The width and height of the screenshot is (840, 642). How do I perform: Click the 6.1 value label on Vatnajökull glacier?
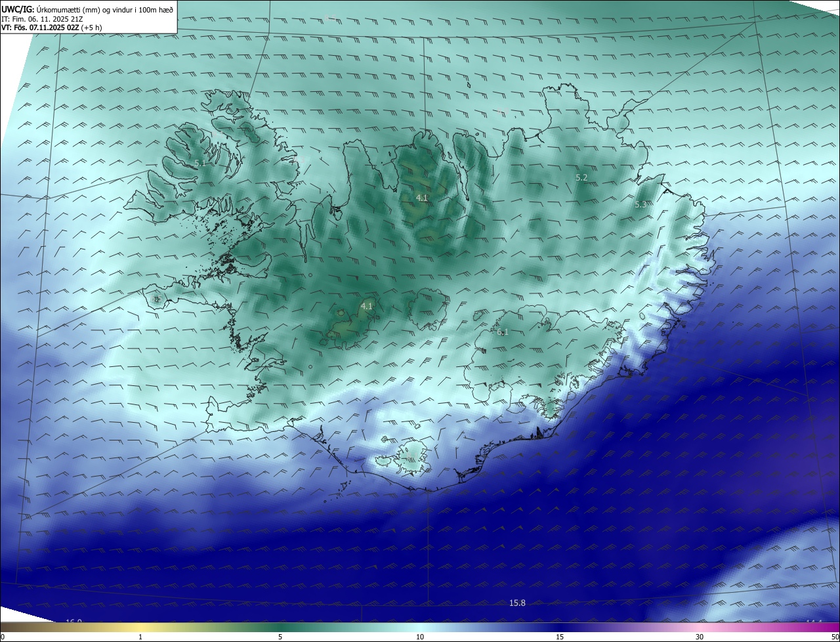coord(503,332)
